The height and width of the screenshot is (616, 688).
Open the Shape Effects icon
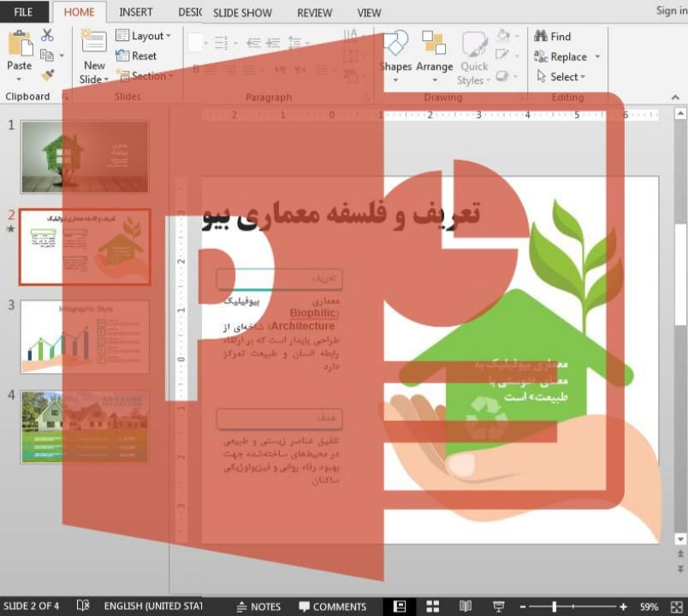coord(502,76)
